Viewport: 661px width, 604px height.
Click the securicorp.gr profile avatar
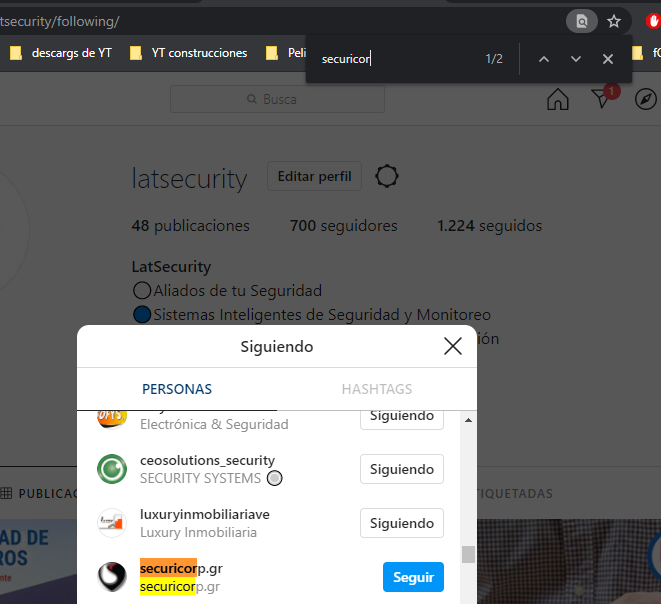112,577
